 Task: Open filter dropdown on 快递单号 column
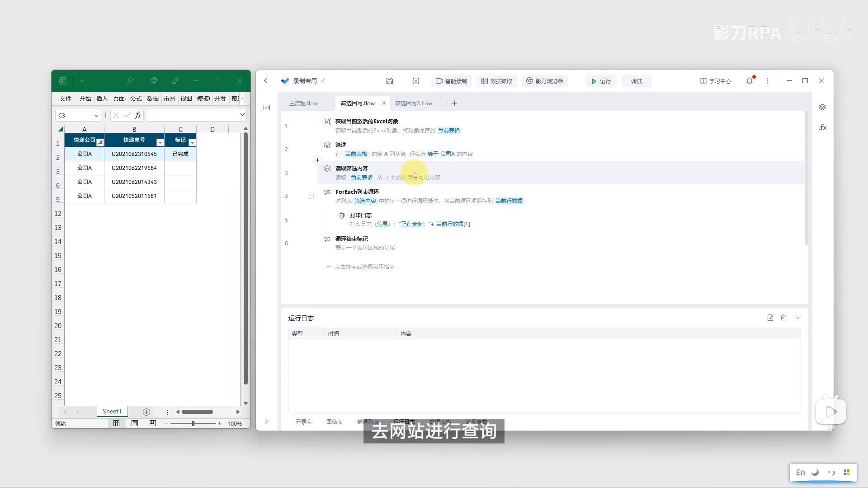[160, 142]
